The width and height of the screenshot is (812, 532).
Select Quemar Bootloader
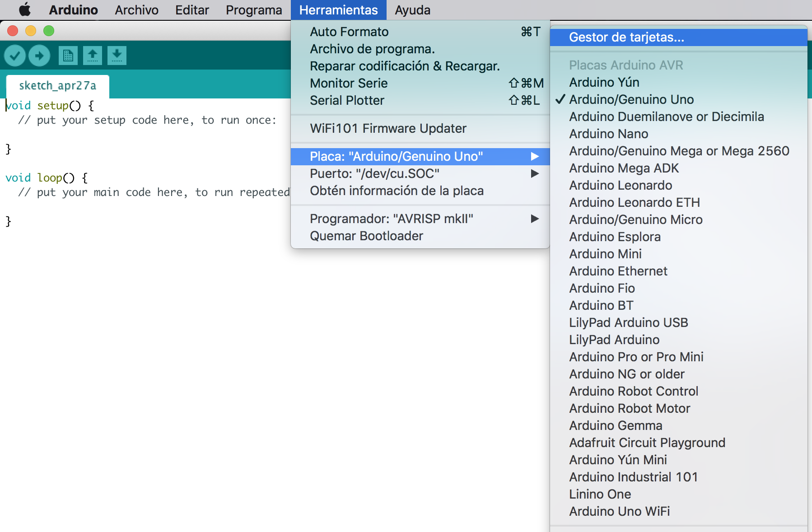point(420,236)
